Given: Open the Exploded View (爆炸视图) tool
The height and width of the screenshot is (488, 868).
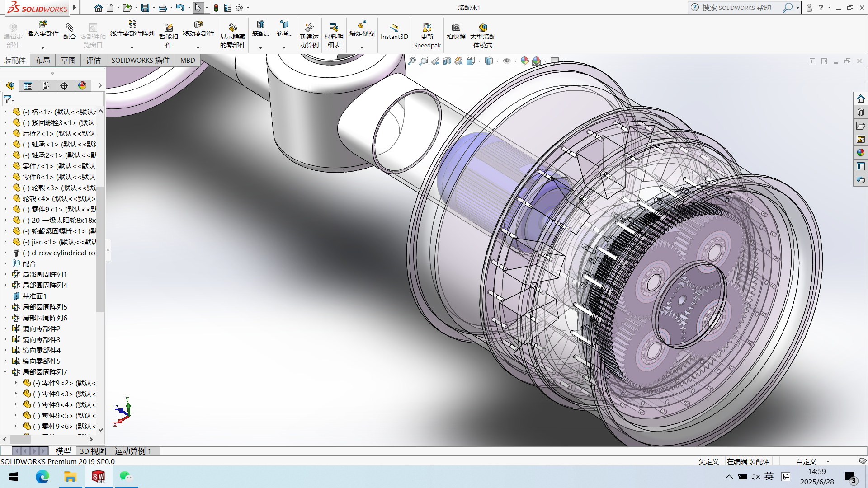Looking at the screenshot, I should (362, 28).
